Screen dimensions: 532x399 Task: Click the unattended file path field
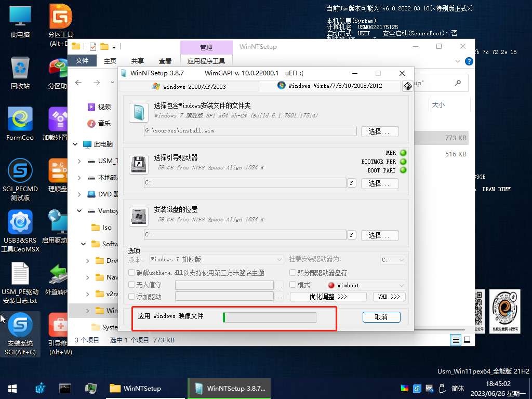click(x=224, y=285)
